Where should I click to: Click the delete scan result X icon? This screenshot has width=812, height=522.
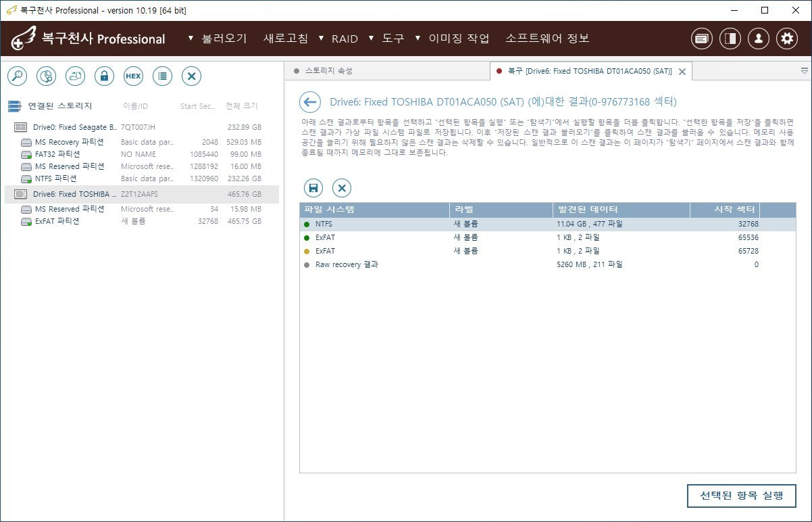pos(342,188)
